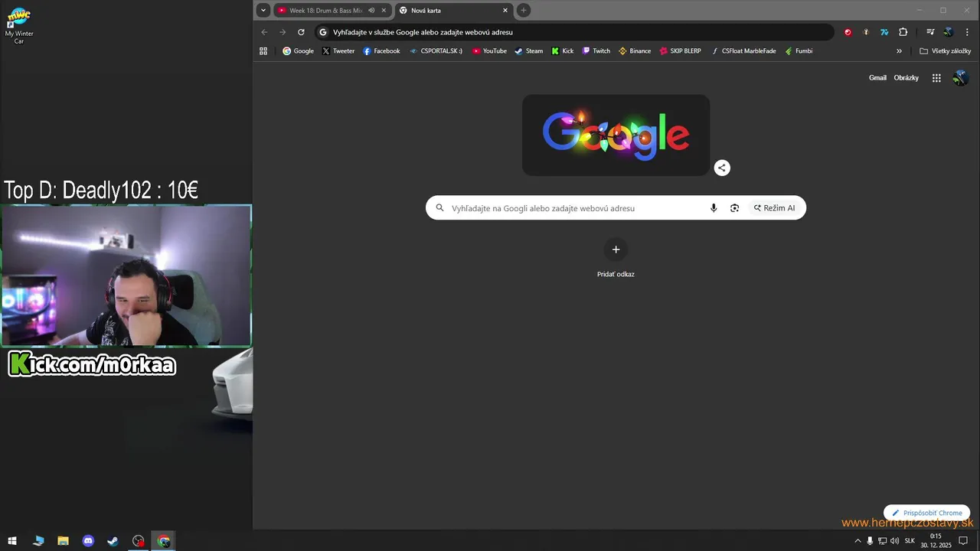Viewport: 980px width, 551px height.
Task: Open the apps grid shortcut in bookmarks bar
Action: [263, 51]
